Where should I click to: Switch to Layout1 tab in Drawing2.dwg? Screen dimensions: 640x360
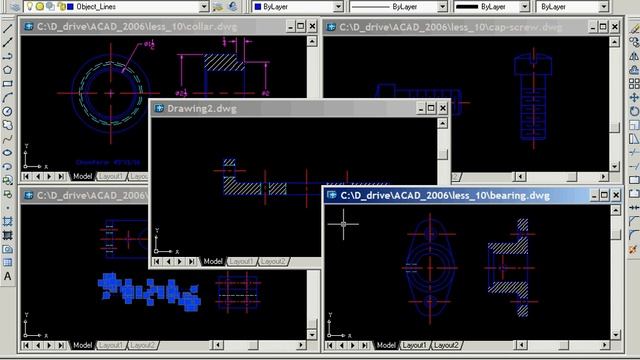(241, 261)
